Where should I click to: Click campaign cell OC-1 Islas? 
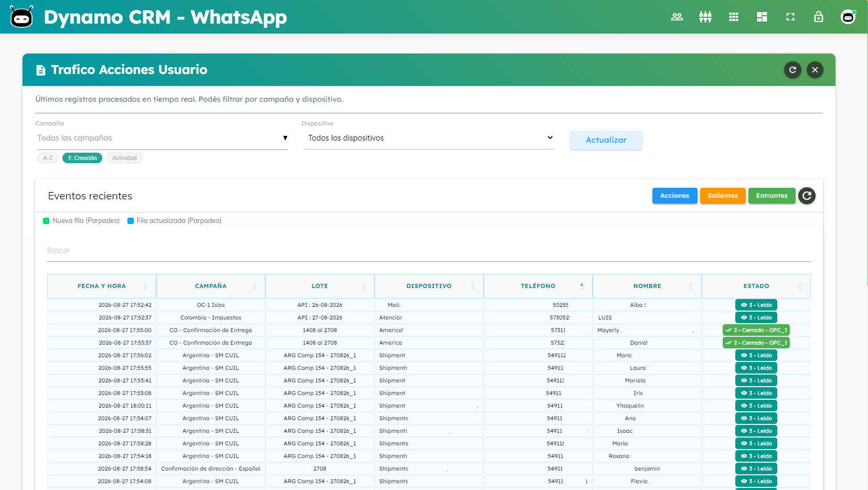tap(211, 305)
